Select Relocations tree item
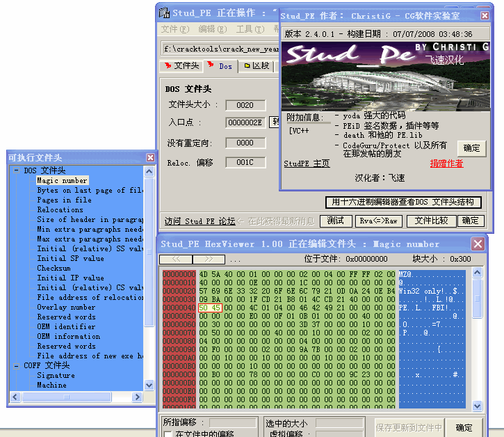Viewport: 504px width, 437px height. coord(60,209)
